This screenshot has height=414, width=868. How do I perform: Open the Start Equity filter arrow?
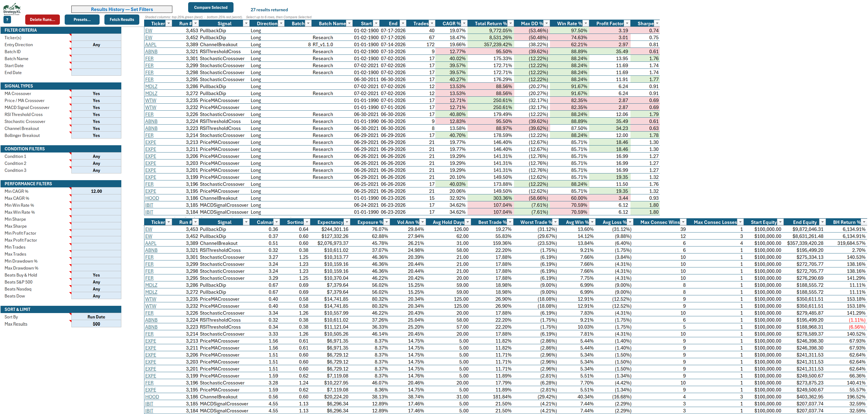tap(781, 222)
